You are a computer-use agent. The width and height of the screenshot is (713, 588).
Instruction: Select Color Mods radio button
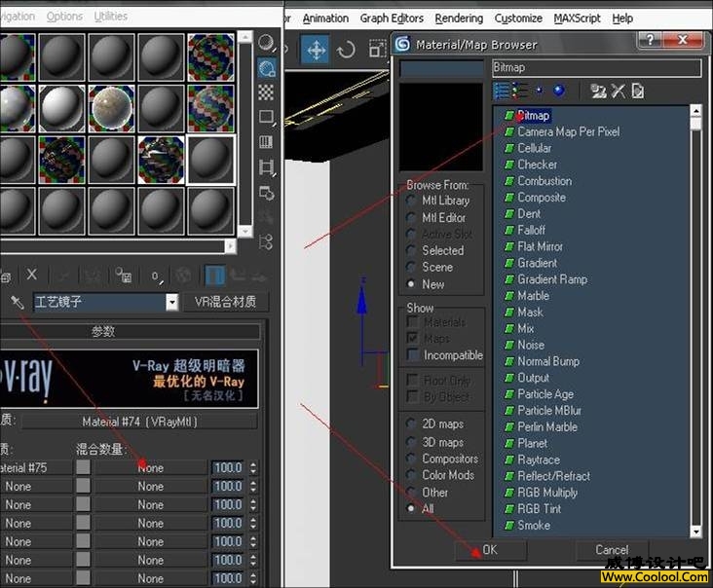411,475
